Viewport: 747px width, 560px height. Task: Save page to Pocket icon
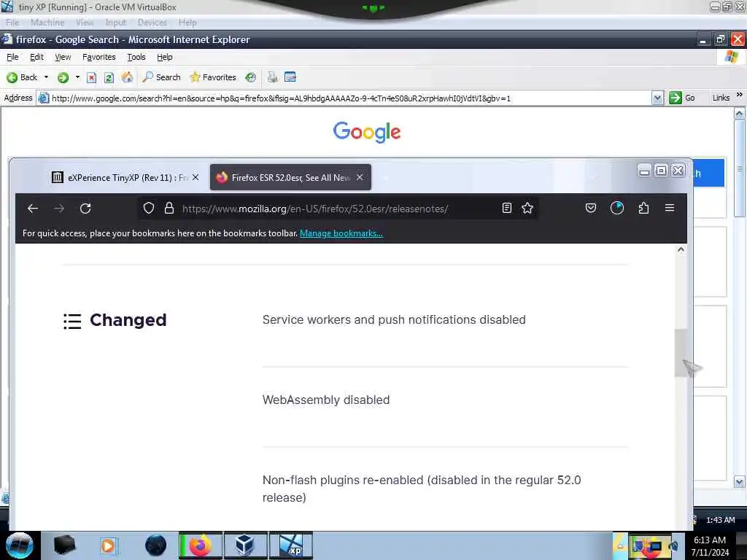591,208
